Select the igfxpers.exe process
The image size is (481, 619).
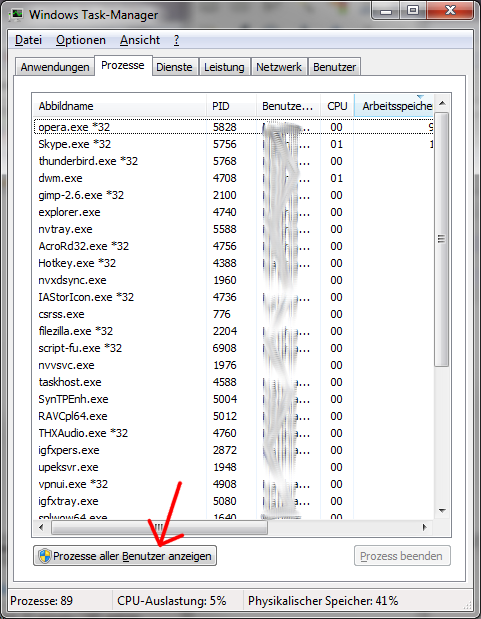(x=233, y=450)
